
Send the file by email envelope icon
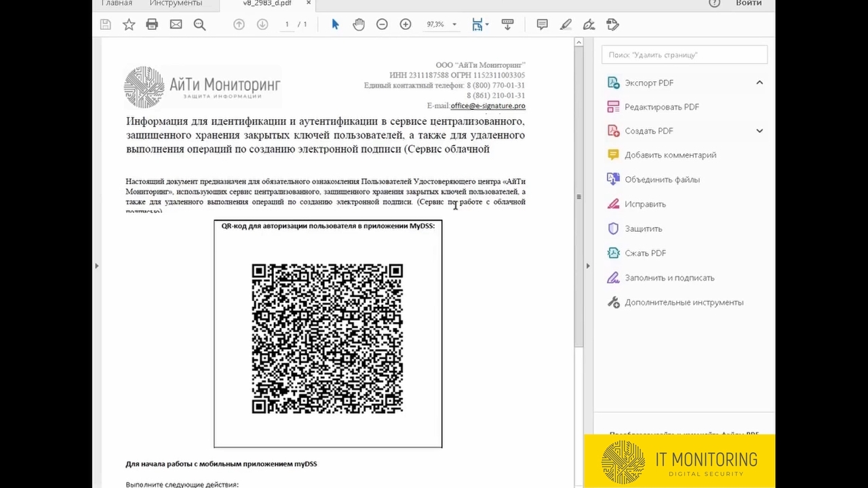tap(176, 24)
